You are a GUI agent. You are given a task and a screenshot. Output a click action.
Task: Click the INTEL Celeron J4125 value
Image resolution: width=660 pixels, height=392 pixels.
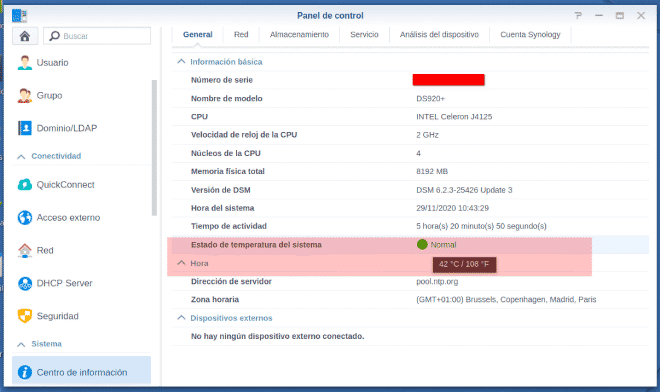(x=454, y=117)
